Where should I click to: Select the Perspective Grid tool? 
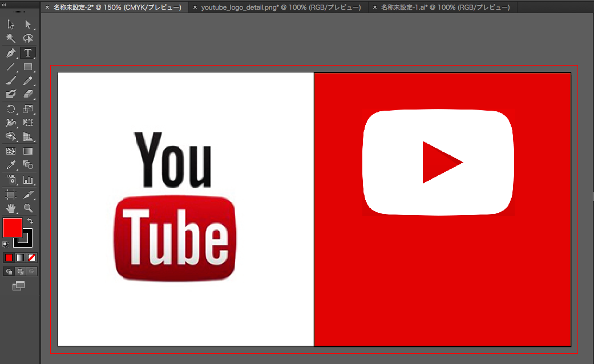tap(28, 136)
